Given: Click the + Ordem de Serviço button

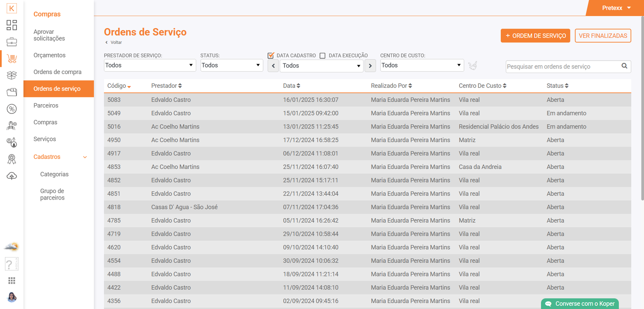Looking at the screenshot, I should pos(535,36).
